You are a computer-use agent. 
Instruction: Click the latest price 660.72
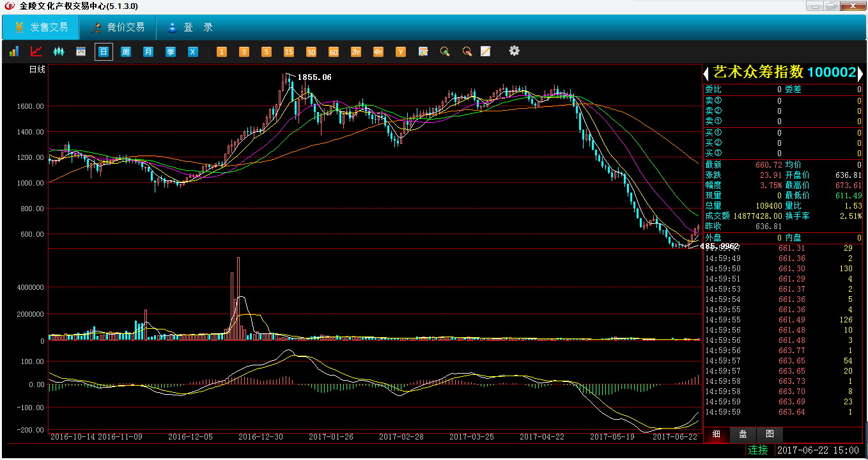769,165
